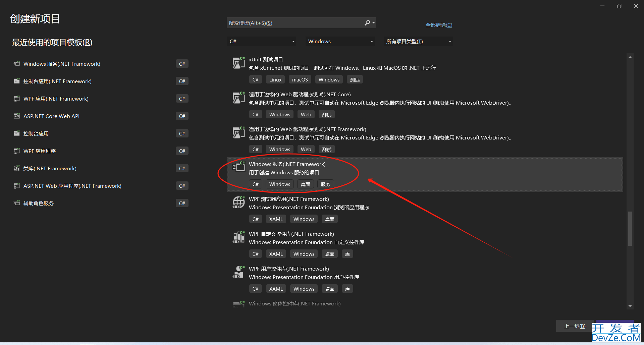Click the 上一步 back button

click(x=575, y=326)
